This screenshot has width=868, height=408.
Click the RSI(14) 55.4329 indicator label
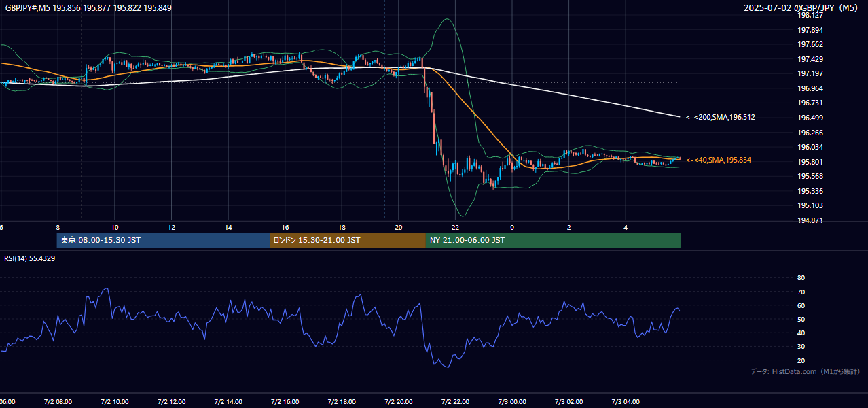[x=30, y=258]
